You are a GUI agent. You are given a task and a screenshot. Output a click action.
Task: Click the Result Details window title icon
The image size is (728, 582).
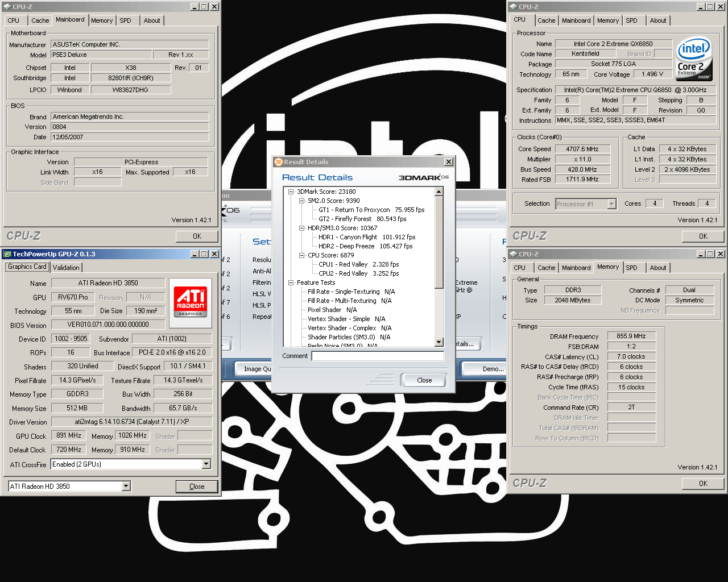coord(279,162)
